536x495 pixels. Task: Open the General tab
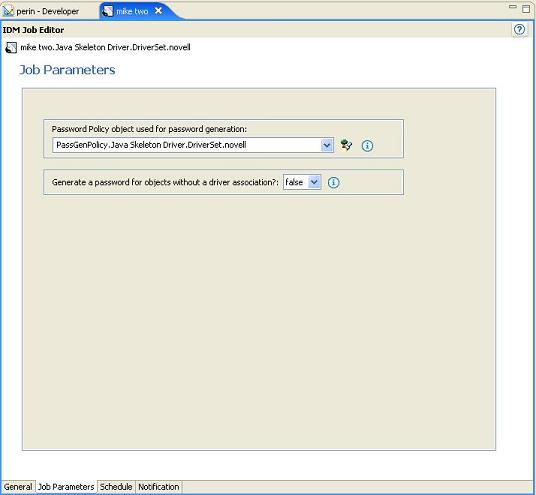coord(18,487)
